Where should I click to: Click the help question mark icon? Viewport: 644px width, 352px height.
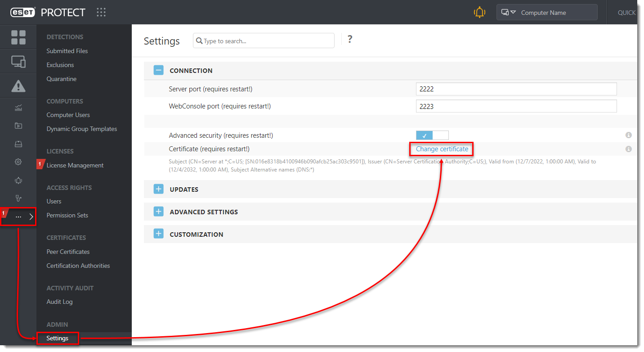coord(350,40)
